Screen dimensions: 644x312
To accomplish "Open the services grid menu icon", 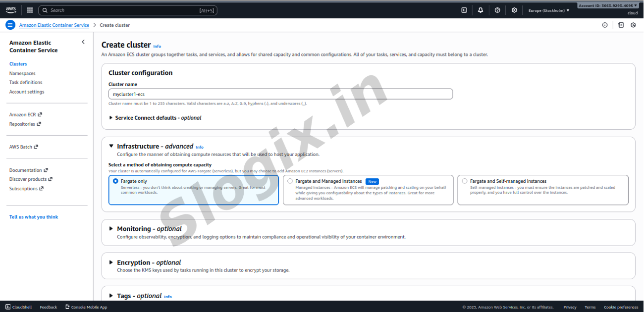I will (30, 10).
